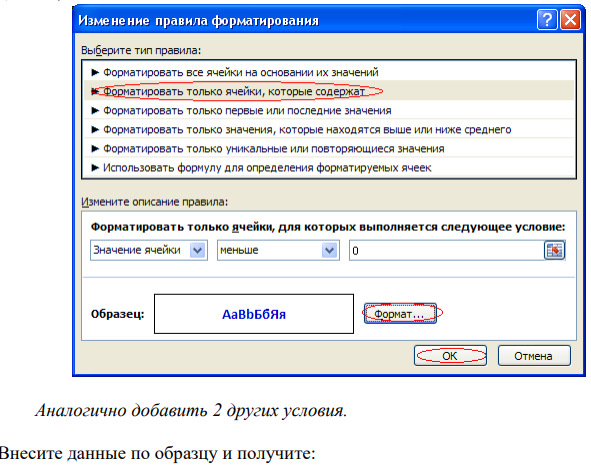
Task: Click the 'Отмена' button
Action: point(534,356)
